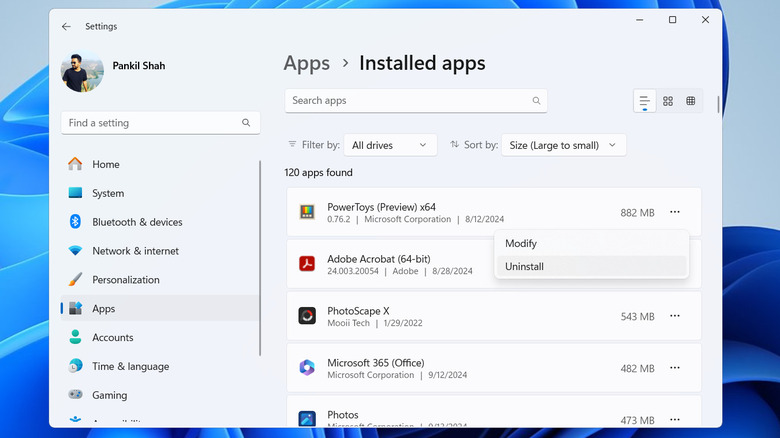Viewport: 780px width, 438px height.
Task: Click the back arrow in Settings
Action: 66,27
